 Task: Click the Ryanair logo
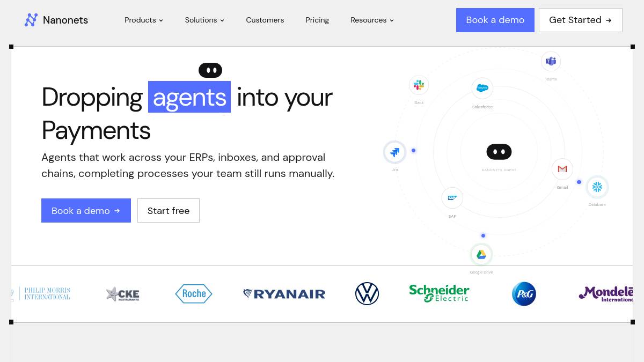tap(284, 294)
